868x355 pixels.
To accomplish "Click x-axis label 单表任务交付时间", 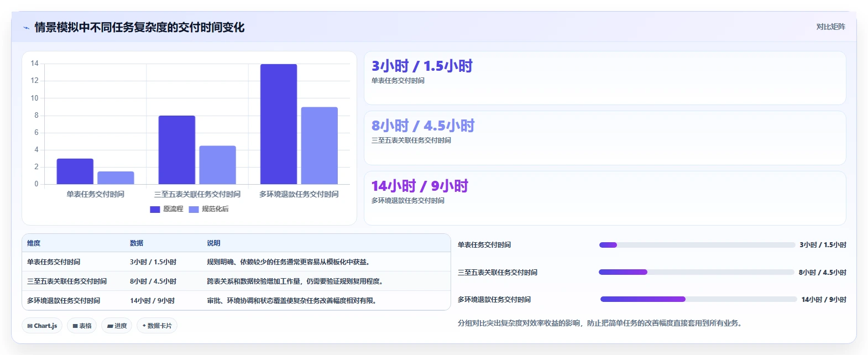I will click(x=95, y=195).
